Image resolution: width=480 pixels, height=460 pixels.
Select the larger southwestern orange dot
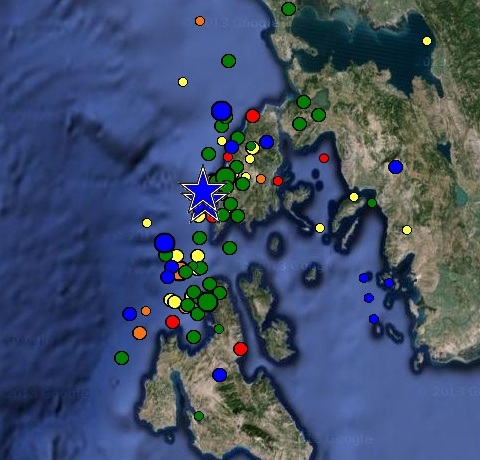(139, 333)
